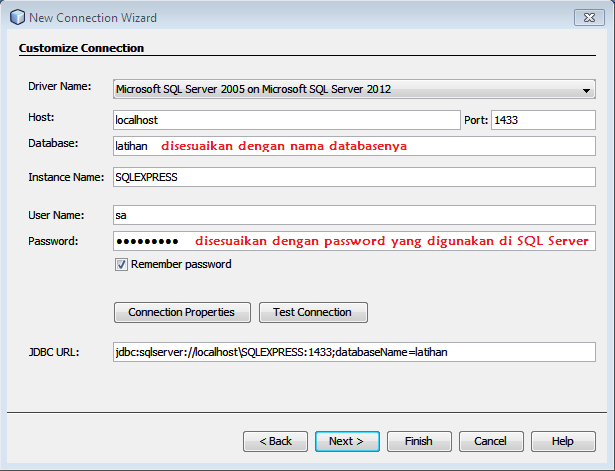Click the Password label
Viewport: 615px width, 471px height.
coord(53,241)
